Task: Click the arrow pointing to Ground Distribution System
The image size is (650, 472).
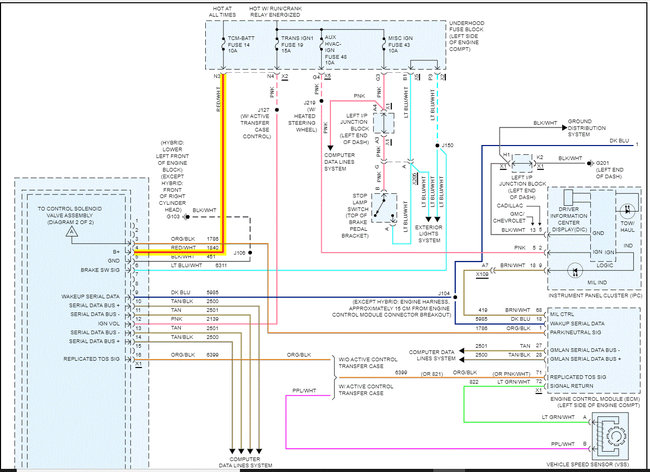Action: [564, 128]
